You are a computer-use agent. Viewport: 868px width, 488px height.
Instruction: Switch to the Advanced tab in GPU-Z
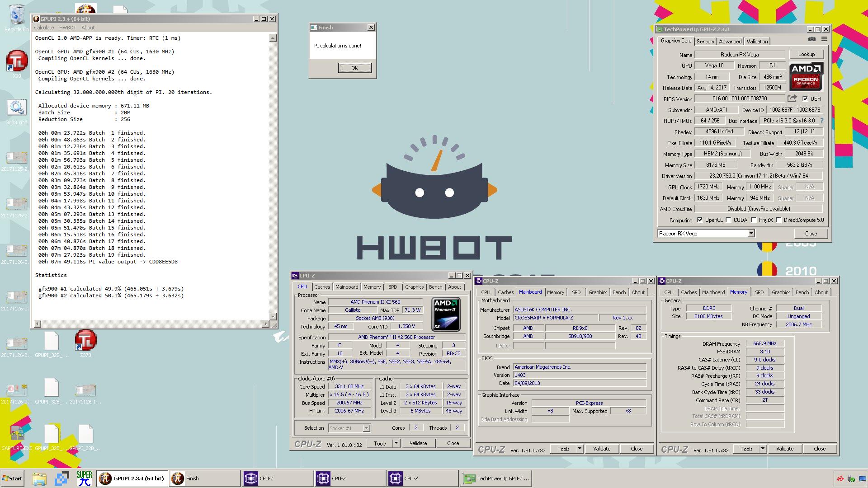coord(730,41)
